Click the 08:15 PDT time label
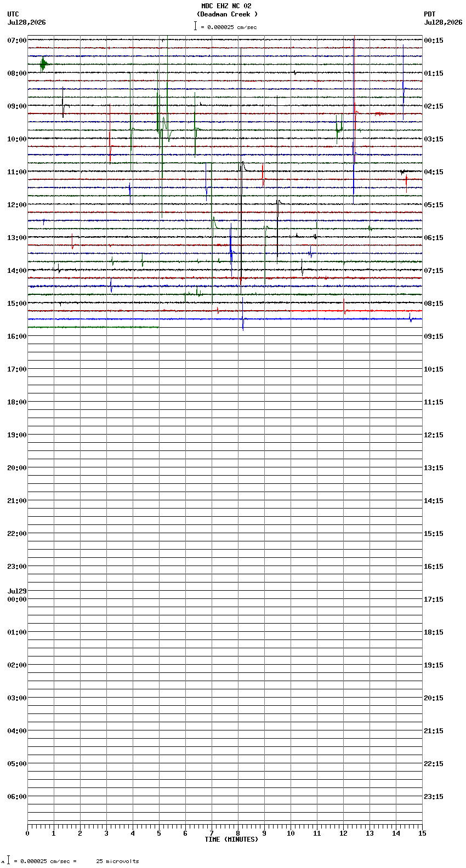466x868 pixels. click(434, 304)
